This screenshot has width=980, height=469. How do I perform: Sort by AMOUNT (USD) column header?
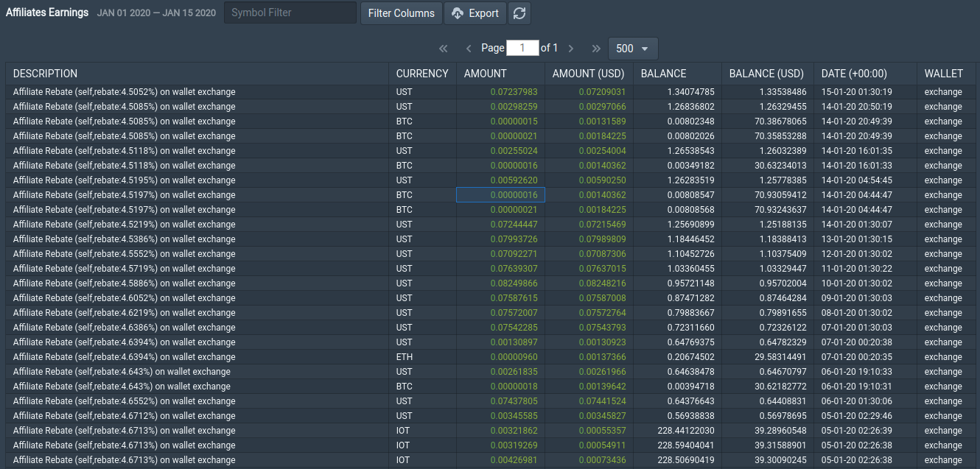point(589,74)
